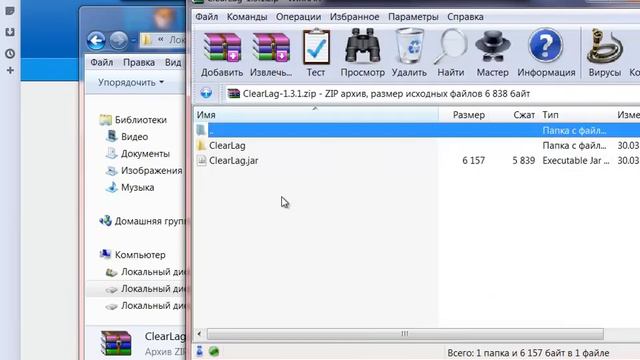Image resolution: width=640 pixels, height=360 pixels.
Task: Sort by Сжат column header
Action: point(524,115)
